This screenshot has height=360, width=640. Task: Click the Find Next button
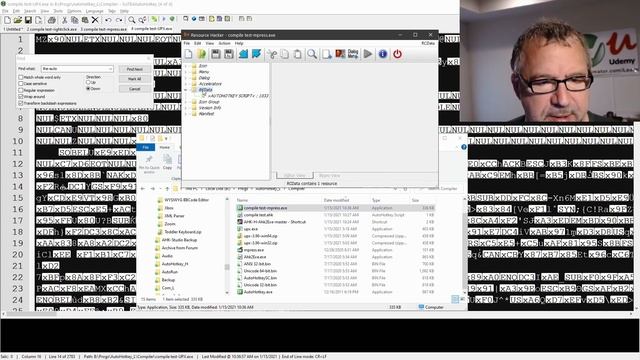135,69
